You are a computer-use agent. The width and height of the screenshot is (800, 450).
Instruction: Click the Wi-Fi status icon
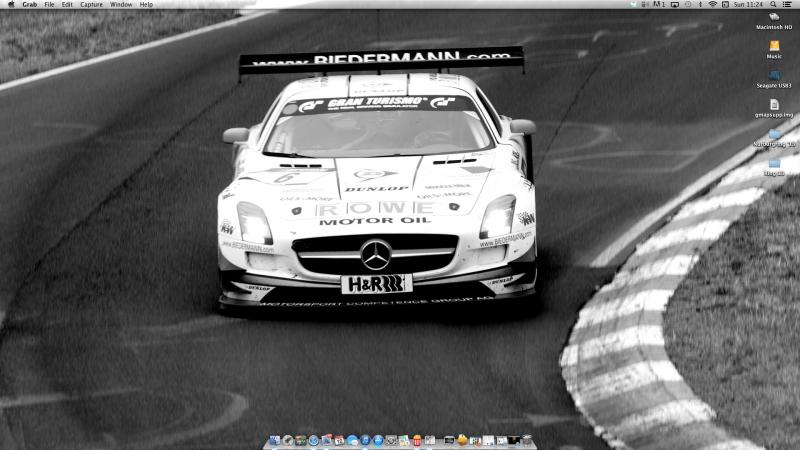pos(713,4)
